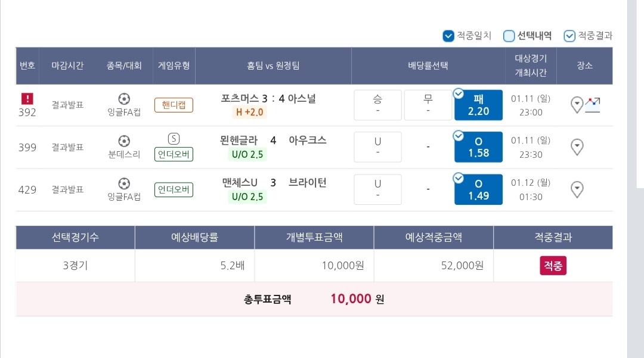644x358 pixels.
Task: Open the trend chart icon for game 392
Action: point(592,105)
